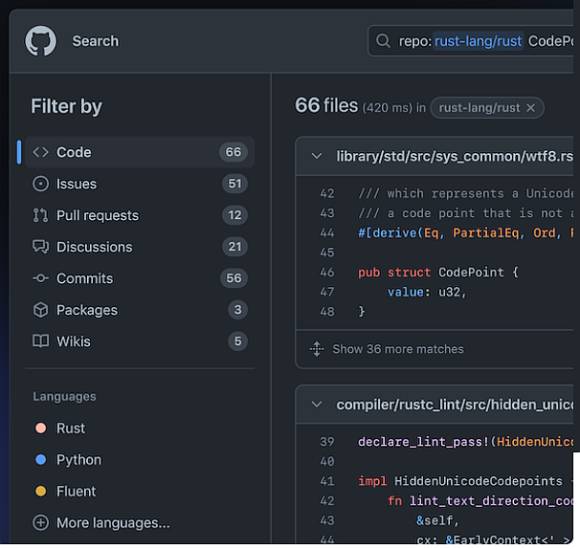Click code line 47 'value: u32,'

[427, 292]
